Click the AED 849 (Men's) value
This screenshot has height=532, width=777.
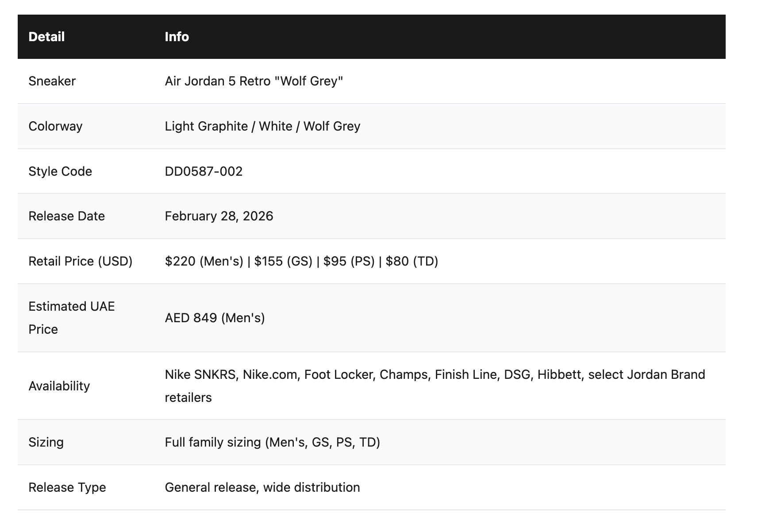tap(215, 318)
